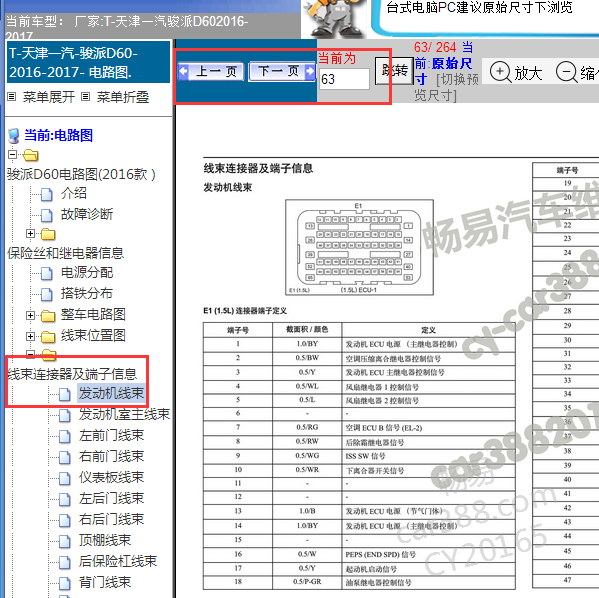Open the 线束位置图 folder label
599x598 pixels.
(93, 335)
